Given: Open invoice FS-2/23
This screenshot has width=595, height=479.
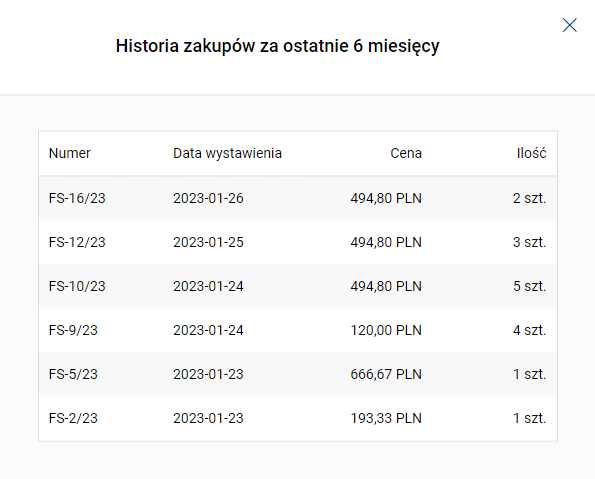Looking at the screenshot, I should pos(73,418).
